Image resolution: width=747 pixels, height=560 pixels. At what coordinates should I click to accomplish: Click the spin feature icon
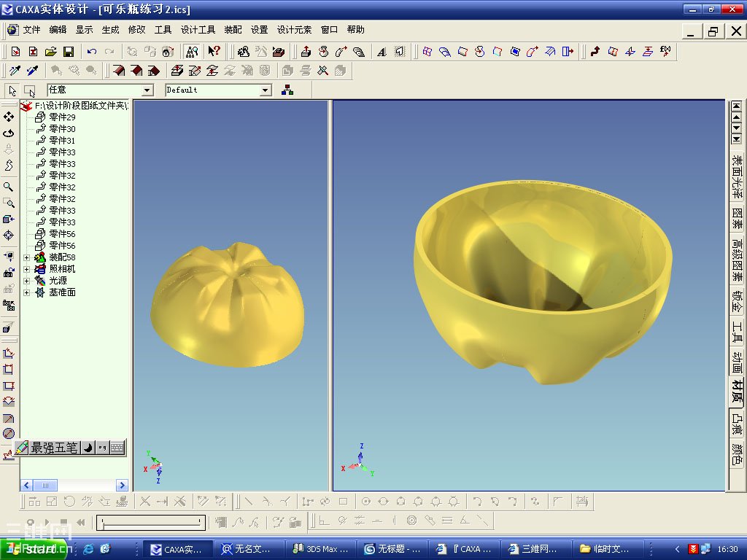(x=323, y=52)
